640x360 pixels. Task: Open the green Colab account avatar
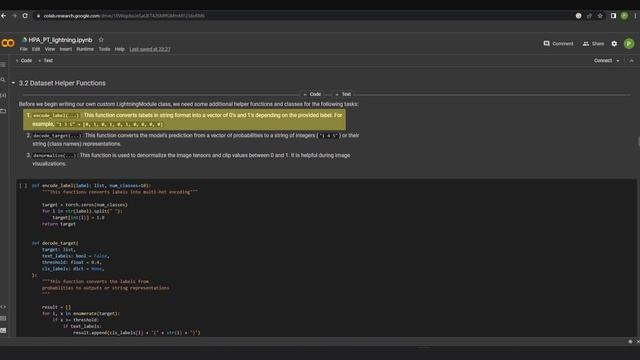629,43
